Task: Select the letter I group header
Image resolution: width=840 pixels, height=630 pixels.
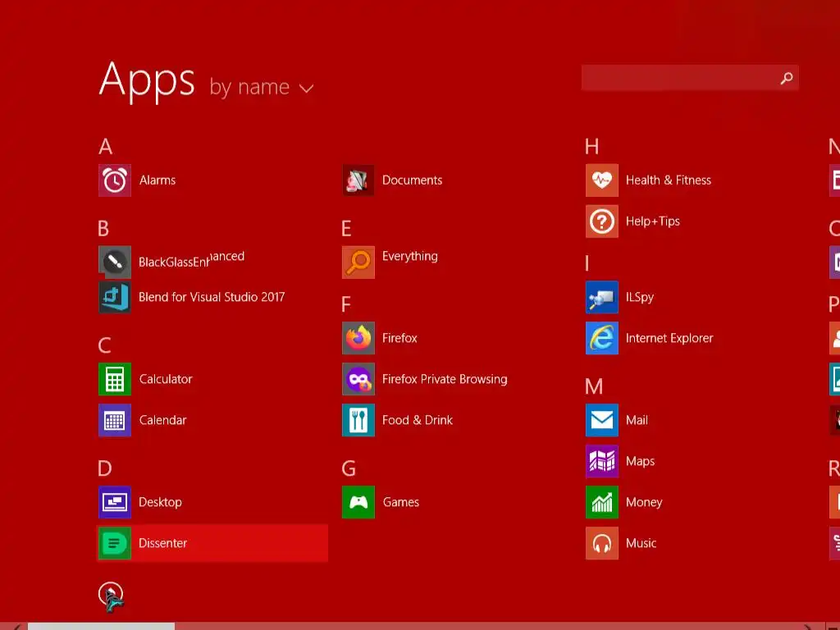Action: (x=587, y=263)
